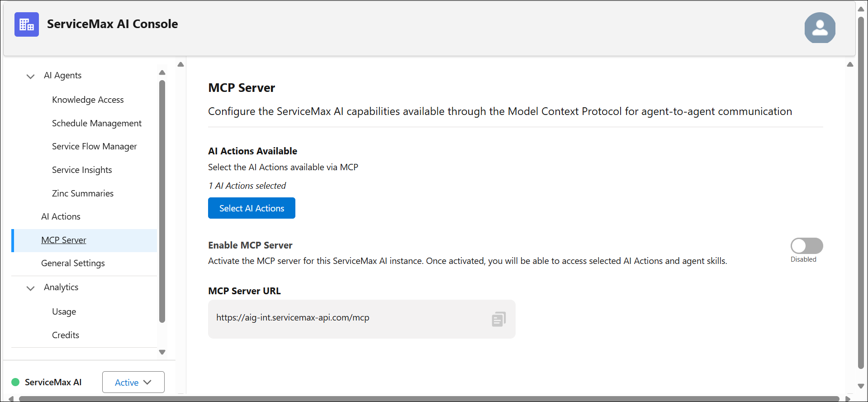Click the Analytics label
The width and height of the screenshot is (868, 402).
tap(61, 287)
